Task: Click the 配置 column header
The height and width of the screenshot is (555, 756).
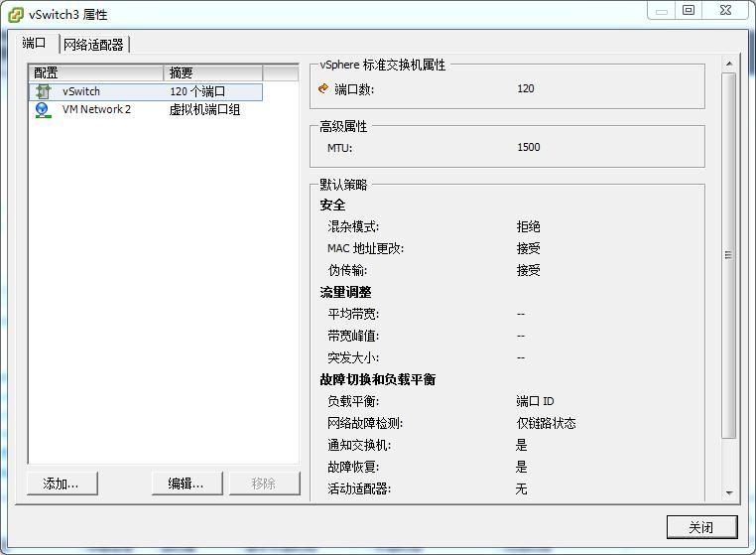Action: pyautogui.click(x=96, y=72)
